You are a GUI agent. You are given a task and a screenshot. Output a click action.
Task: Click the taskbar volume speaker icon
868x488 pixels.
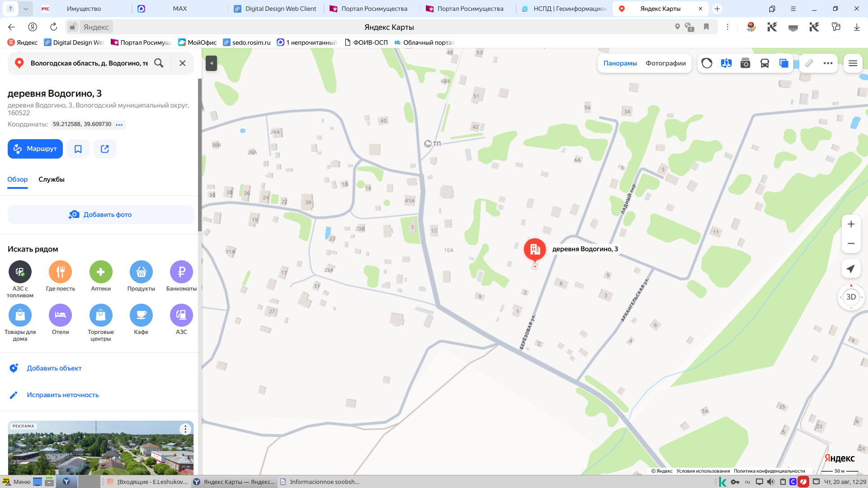tap(771, 482)
